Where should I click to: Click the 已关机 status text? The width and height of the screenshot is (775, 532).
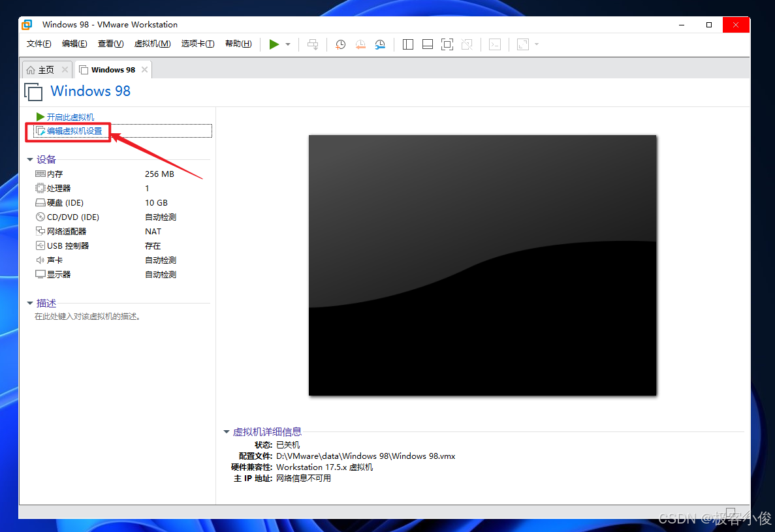click(x=288, y=445)
